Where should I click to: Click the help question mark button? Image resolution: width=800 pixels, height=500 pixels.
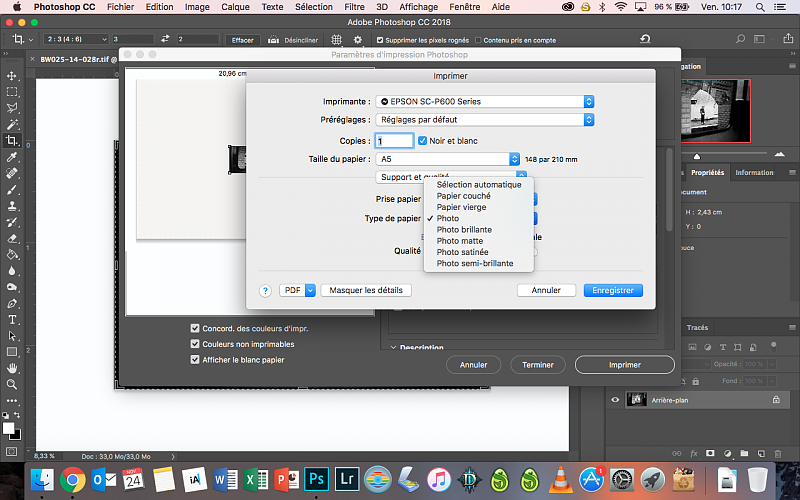pos(265,290)
